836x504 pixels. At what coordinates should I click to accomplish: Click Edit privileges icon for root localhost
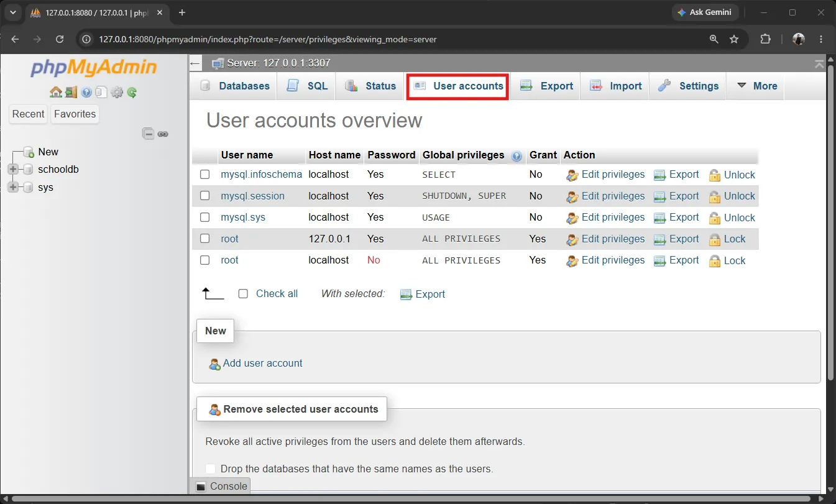pyautogui.click(x=572, y=261)
